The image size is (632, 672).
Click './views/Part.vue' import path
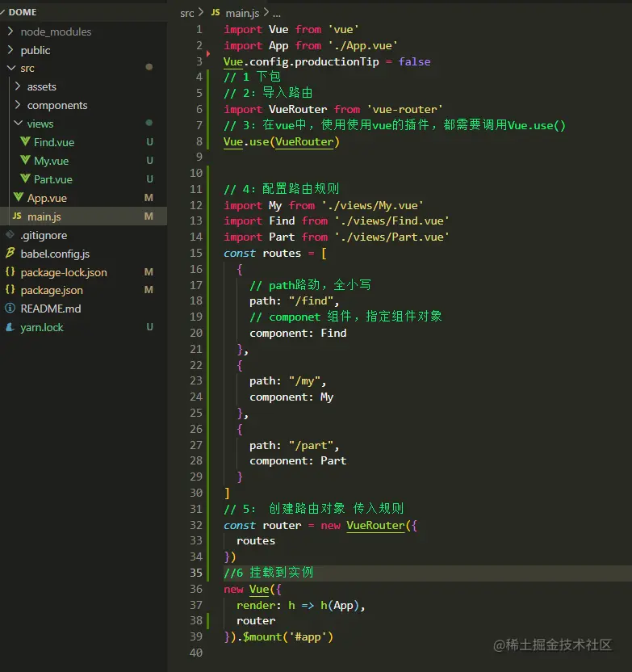click(x=391, y=237)
